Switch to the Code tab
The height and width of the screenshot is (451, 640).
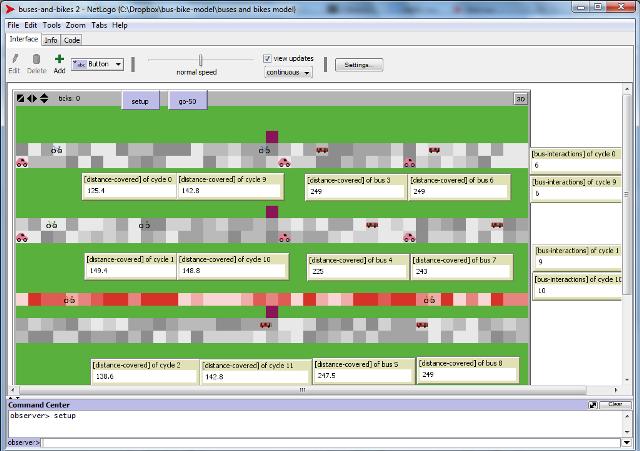(x=72, y=40)
